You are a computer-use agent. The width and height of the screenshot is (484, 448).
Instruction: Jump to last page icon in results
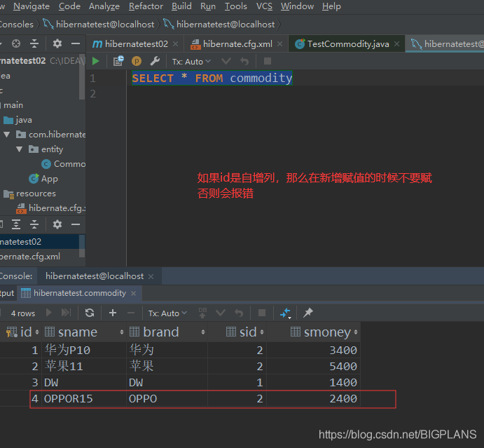(x=66, y=313)
